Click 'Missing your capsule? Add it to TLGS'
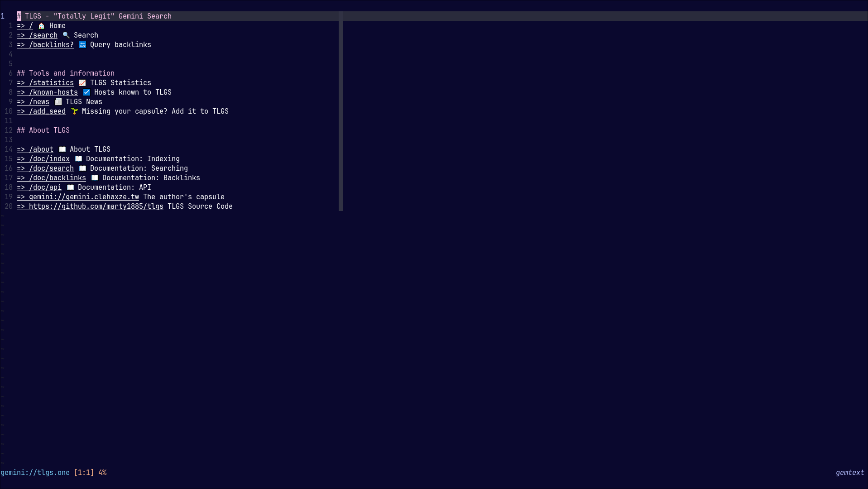Screen dimensions: 868x489 click(x=155, y=111)
